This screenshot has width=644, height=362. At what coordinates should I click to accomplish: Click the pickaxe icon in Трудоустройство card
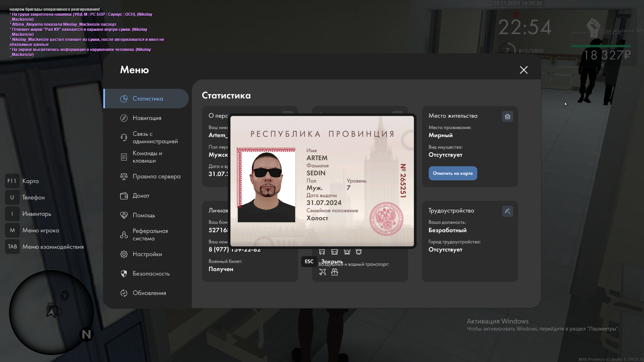(507, 212)
